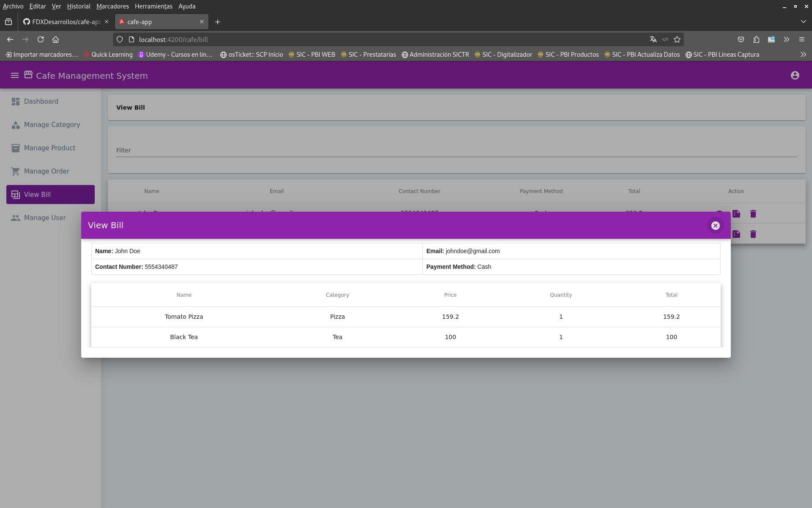Viewport: 812px width, 508px height.
Task: Reload the current page
Action: (41, 39)
